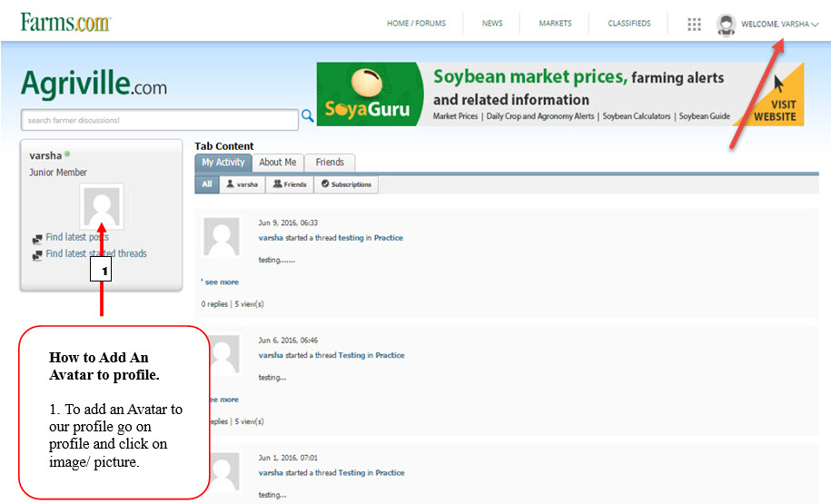Filter activity by Subscriptions
831x504 pixels.
(x=346, y=184)
